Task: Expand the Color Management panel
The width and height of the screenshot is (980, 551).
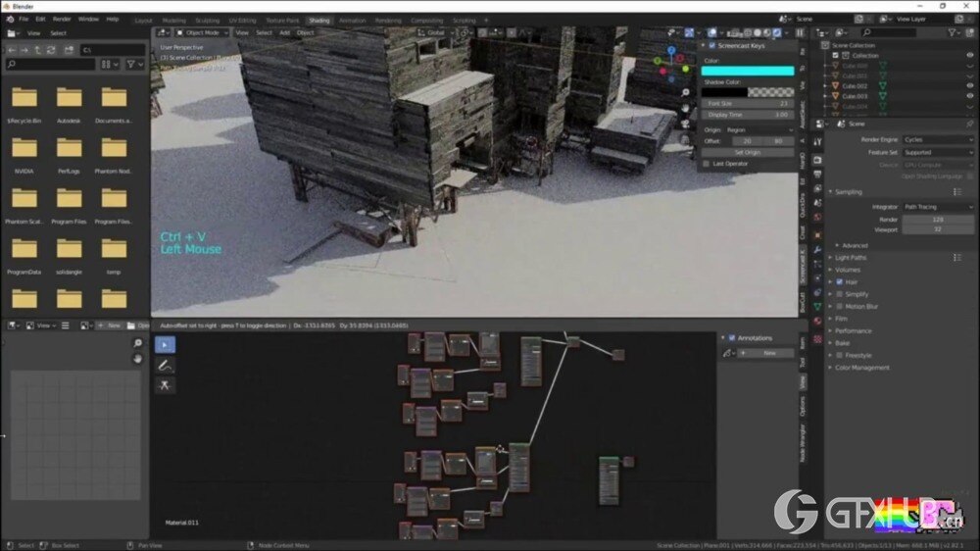Action: pos(862,368)
